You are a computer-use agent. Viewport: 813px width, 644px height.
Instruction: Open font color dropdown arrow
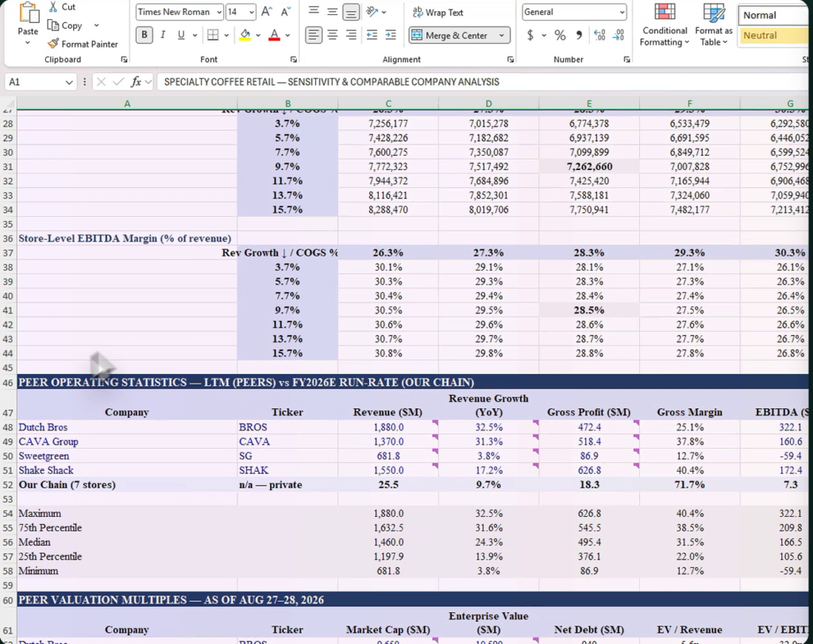point(287,35)
